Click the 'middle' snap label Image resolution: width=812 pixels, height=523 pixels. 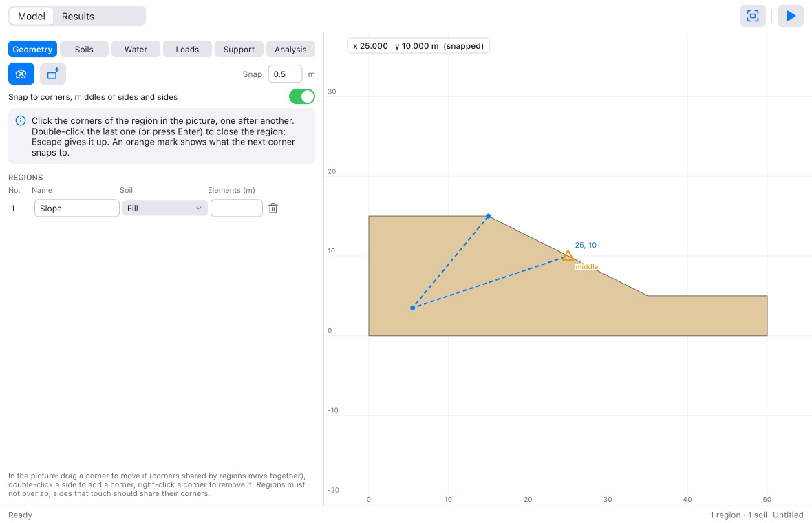586,267
